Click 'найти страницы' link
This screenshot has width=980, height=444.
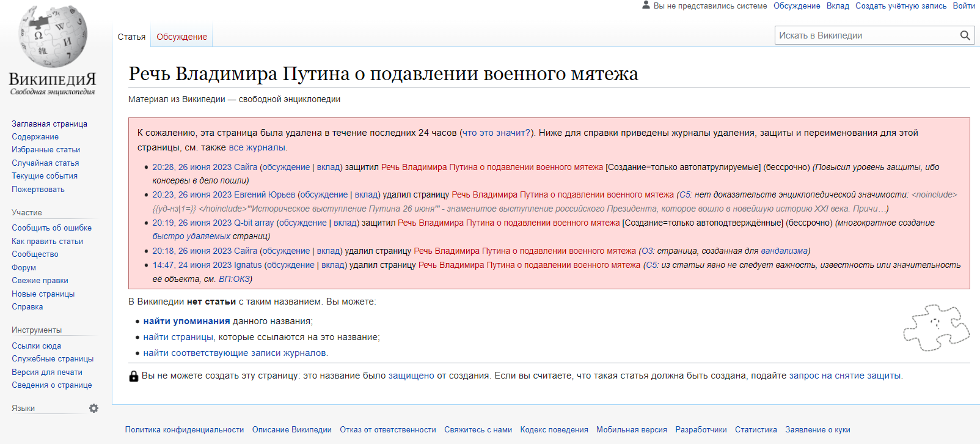[178, 337]
